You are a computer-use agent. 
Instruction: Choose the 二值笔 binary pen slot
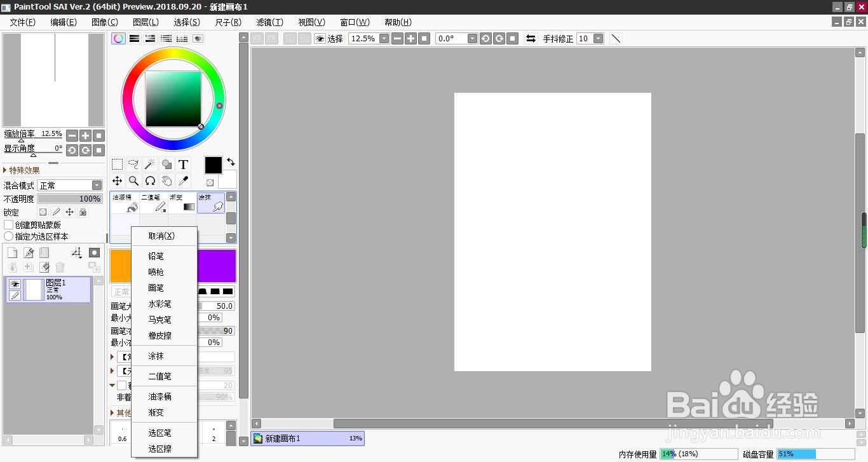click(x=154, y=203)
